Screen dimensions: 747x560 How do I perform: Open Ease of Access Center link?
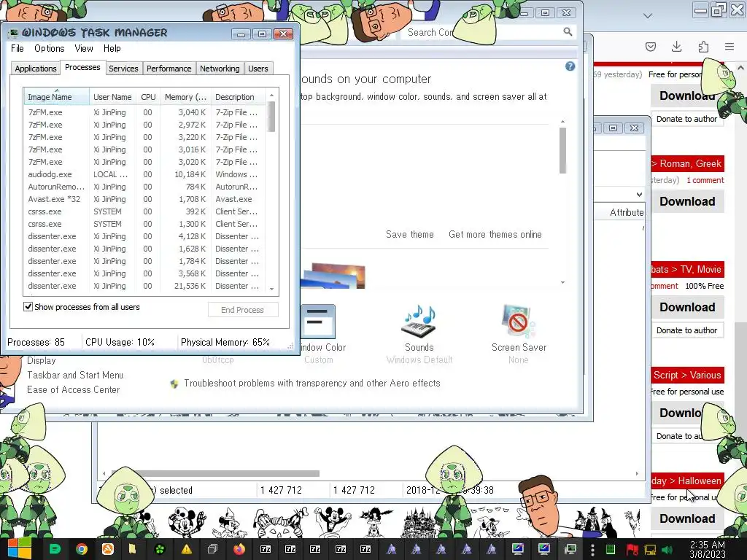click(74, 390)
